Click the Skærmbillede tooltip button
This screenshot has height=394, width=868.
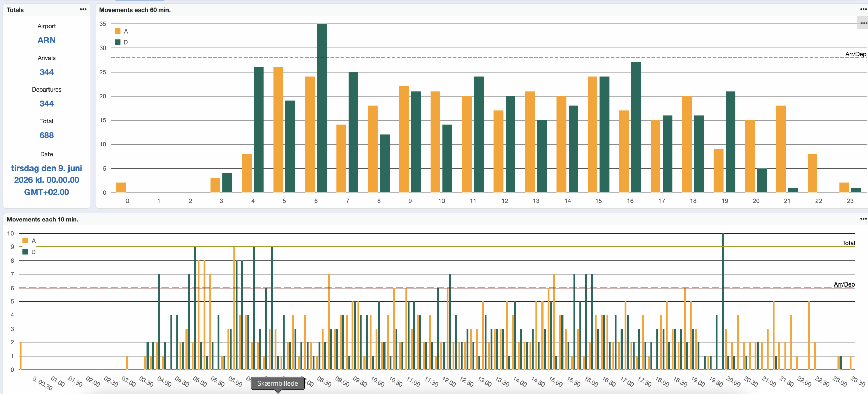click(x=277, y=383)
